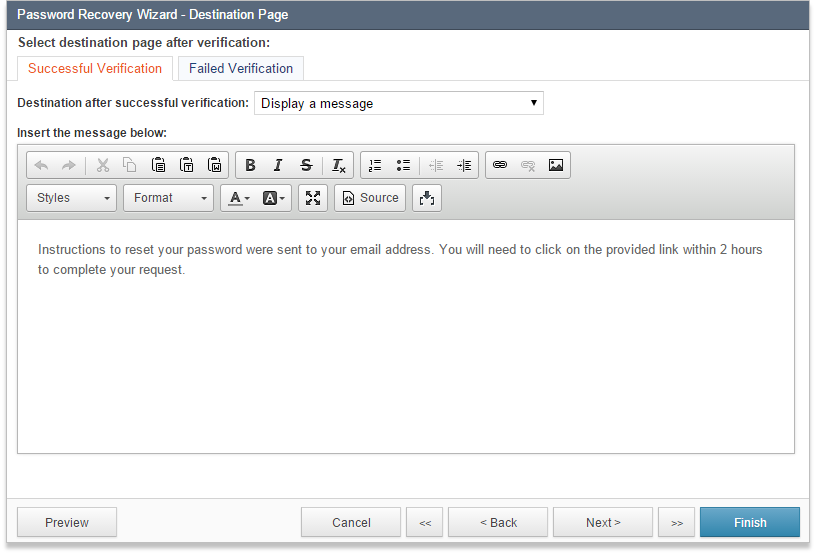Click the Finish button
The width and height of the screenshot is (816, 554).
[x=750, y=522]
